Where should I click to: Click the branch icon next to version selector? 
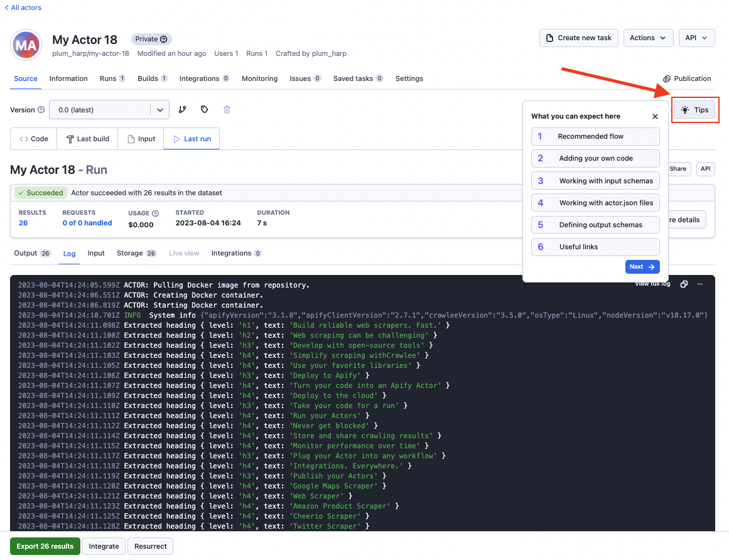click(182, 110)
